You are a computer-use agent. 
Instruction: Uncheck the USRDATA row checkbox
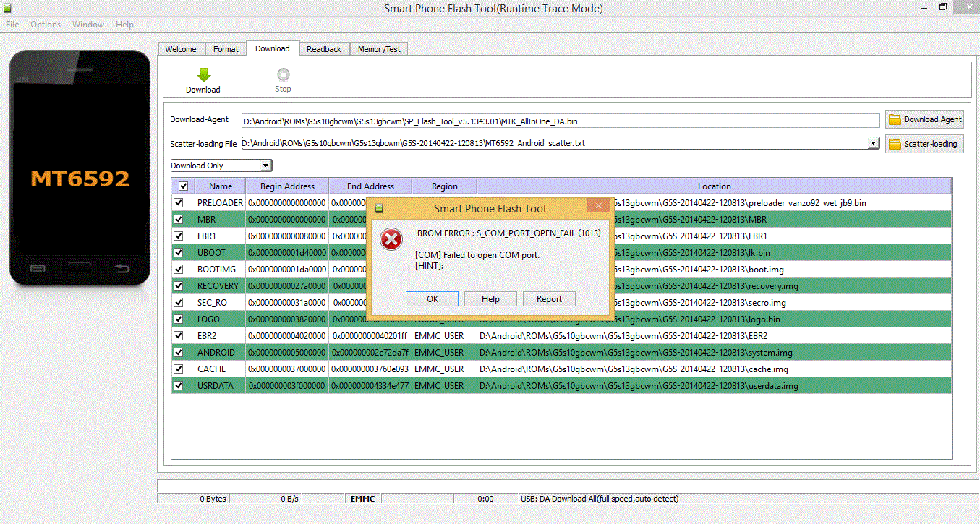coord(179,386)
